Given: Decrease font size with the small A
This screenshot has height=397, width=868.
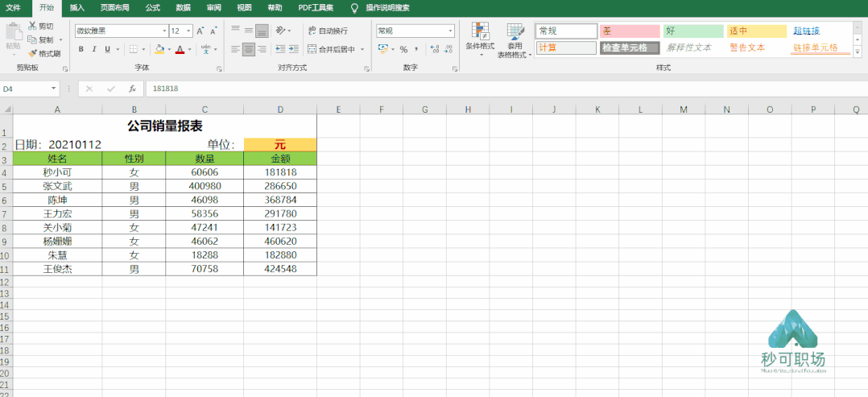Looking at the screenshot, I should [x=213, y=31].
